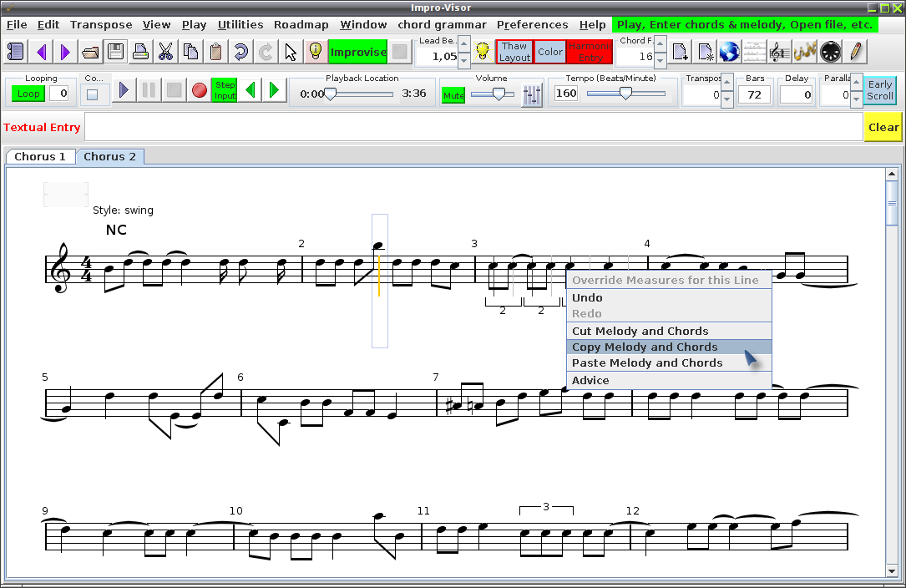Toggle Step Input mode
906x588 pixels.
pyautogui.click(x=224, y=90)
